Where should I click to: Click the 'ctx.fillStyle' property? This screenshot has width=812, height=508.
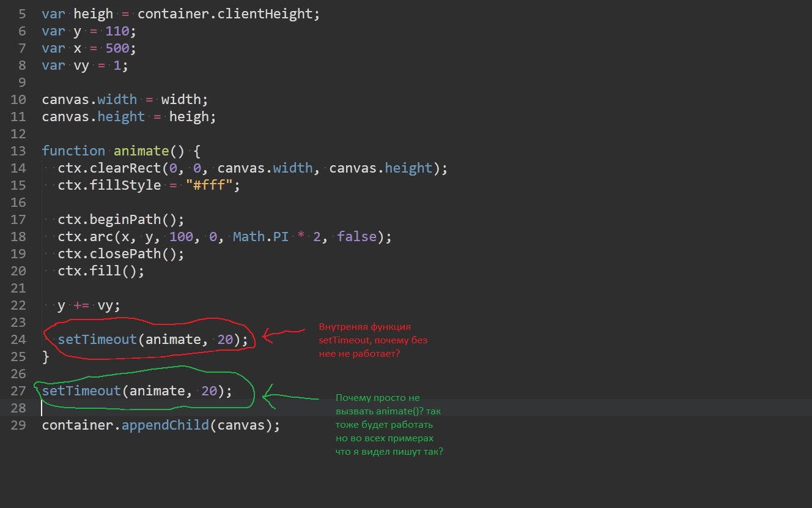(x=109, y=185)
